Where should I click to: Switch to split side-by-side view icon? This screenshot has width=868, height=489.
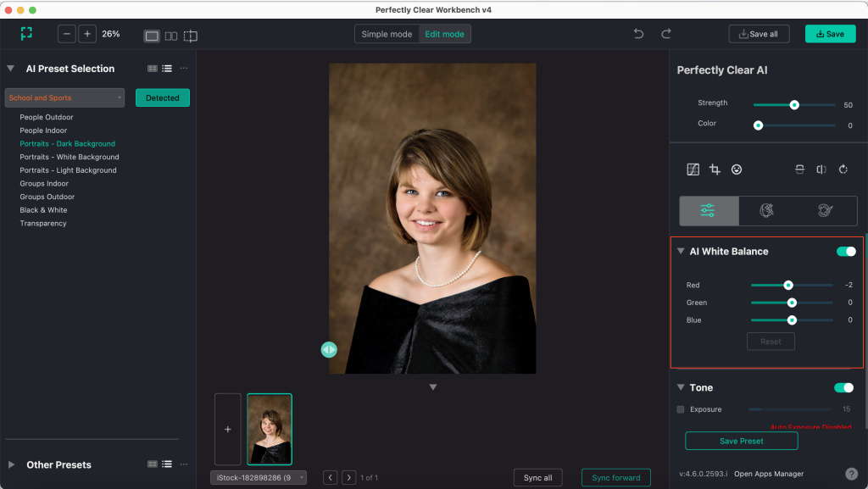click(171, 36)
